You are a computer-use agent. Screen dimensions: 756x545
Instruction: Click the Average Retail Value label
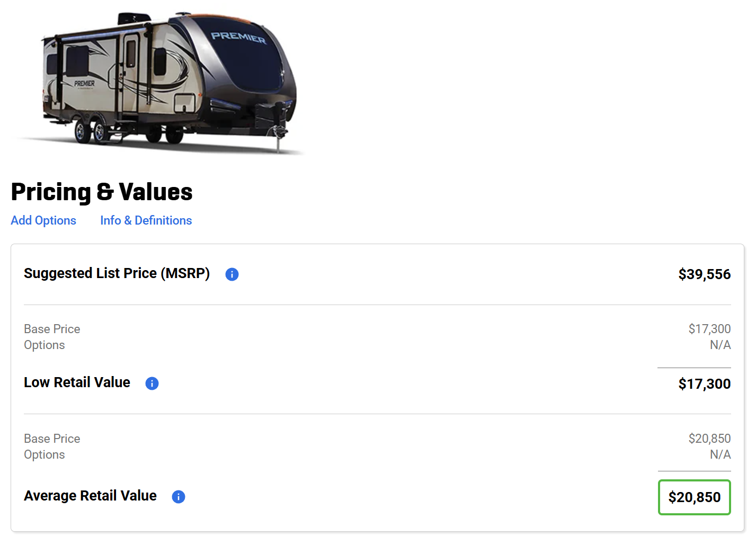(90, 496)
